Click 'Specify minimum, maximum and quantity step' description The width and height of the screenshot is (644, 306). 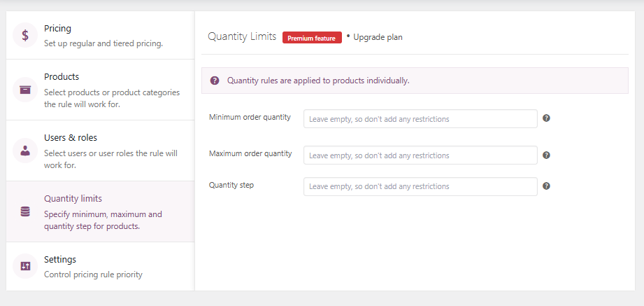pos(103,220)
